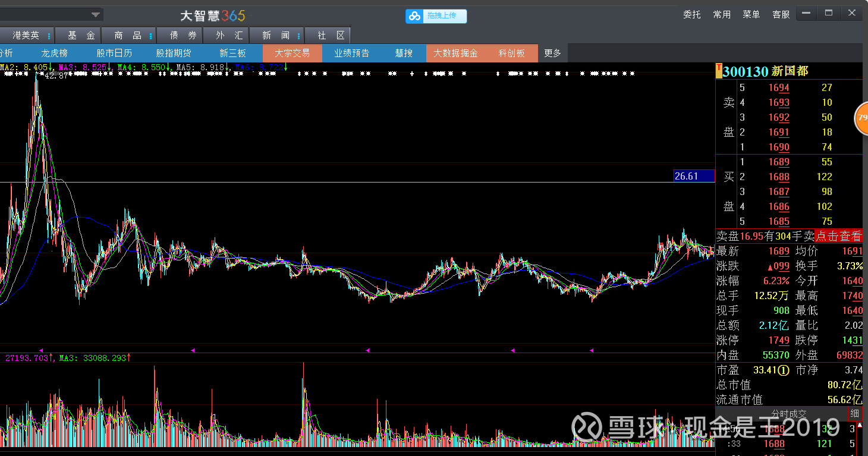Click the red 点击查看 button
Screen dimensions: 868x456
click(x=838, y=236)
